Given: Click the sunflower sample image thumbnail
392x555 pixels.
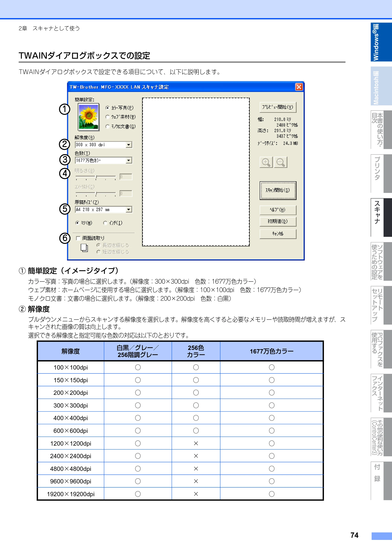Looking at the screenshot, I should pos(88,117).
